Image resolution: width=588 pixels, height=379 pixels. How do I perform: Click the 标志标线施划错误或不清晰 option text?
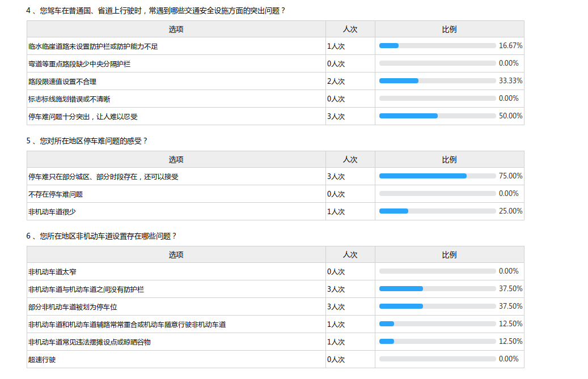[69, 99]
